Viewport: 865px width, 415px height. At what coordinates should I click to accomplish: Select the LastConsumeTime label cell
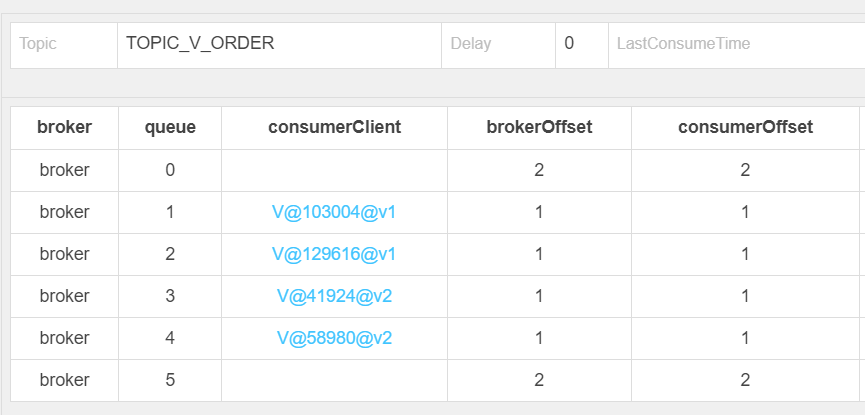[x=736, y=45]
